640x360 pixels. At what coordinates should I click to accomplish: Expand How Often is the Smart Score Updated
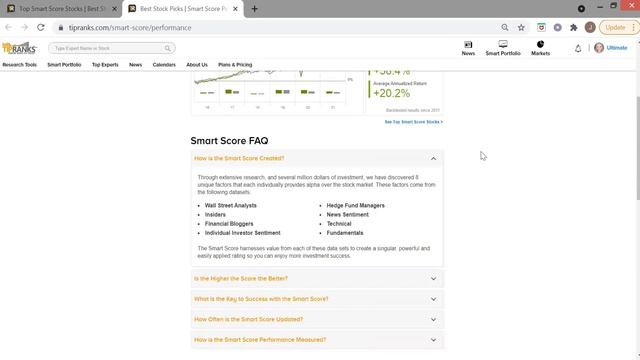pyautogui.click(x=317, y=320)
